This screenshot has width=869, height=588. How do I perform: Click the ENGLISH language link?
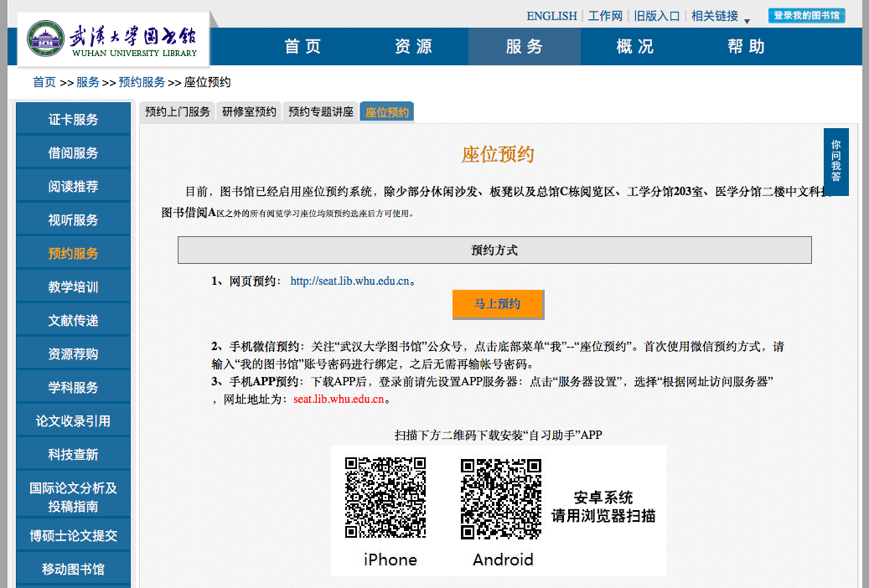point(551,16)
